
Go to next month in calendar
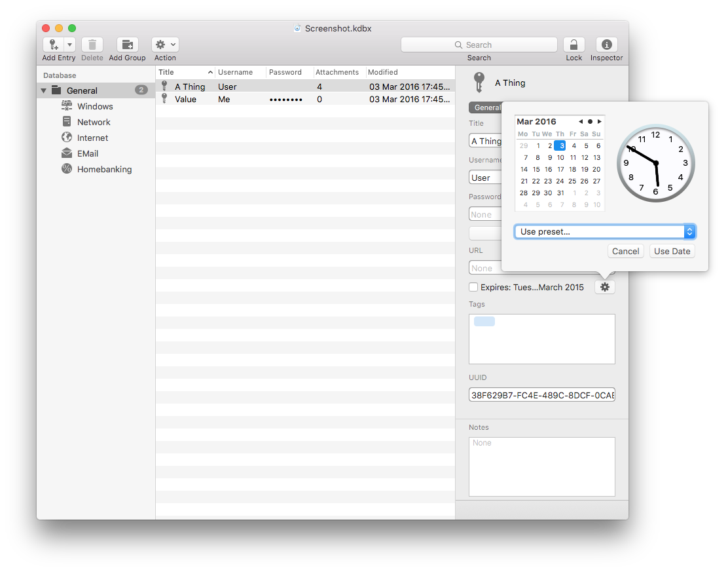[x=599, y=121]
